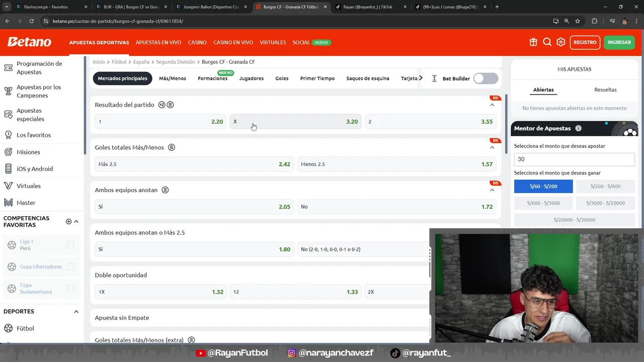Select the S/200 - S/600 win range

[605, 186]
